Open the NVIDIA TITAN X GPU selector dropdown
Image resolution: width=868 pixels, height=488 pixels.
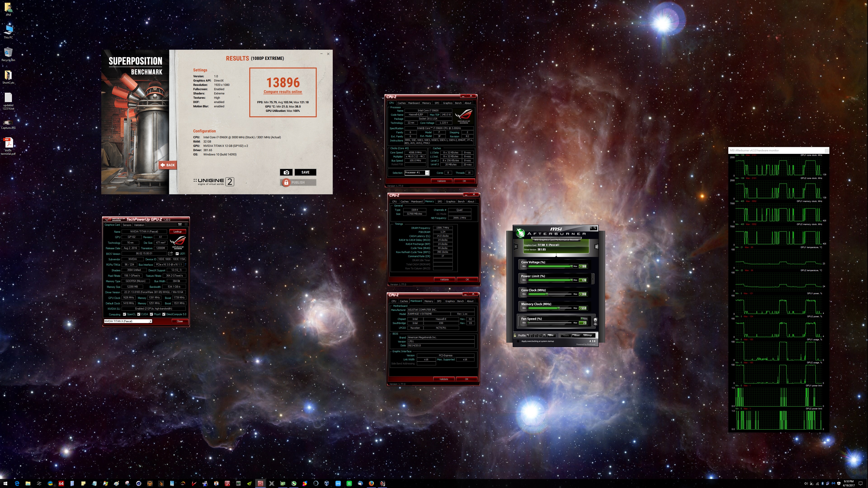pos(128,321)
